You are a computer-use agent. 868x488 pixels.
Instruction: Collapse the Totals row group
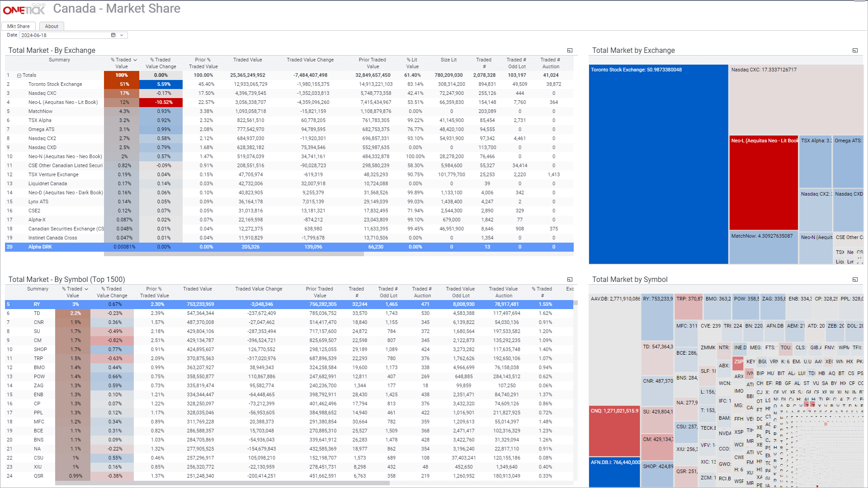click(x=19, y=75)
